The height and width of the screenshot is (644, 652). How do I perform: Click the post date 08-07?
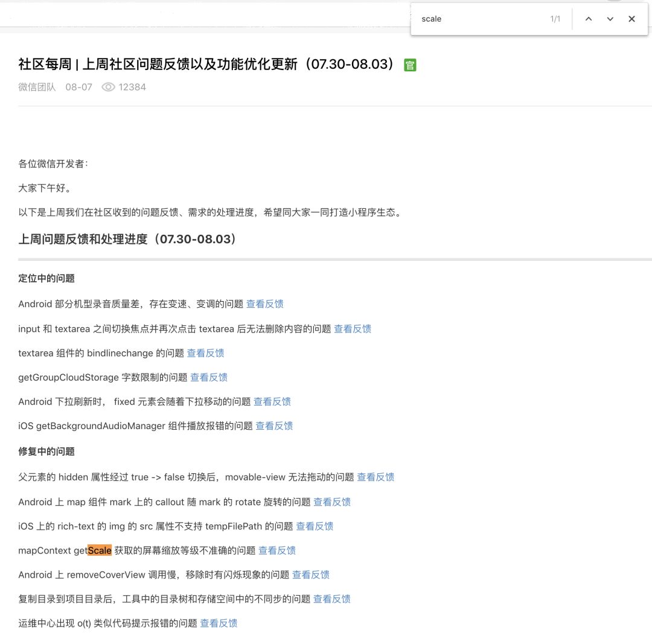[x=78, y=87]
